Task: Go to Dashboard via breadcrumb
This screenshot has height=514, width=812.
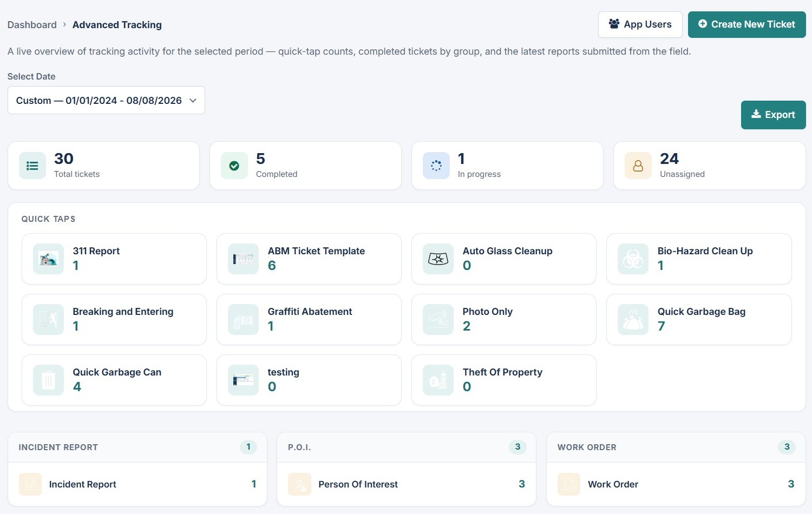Action: [32, 25]
